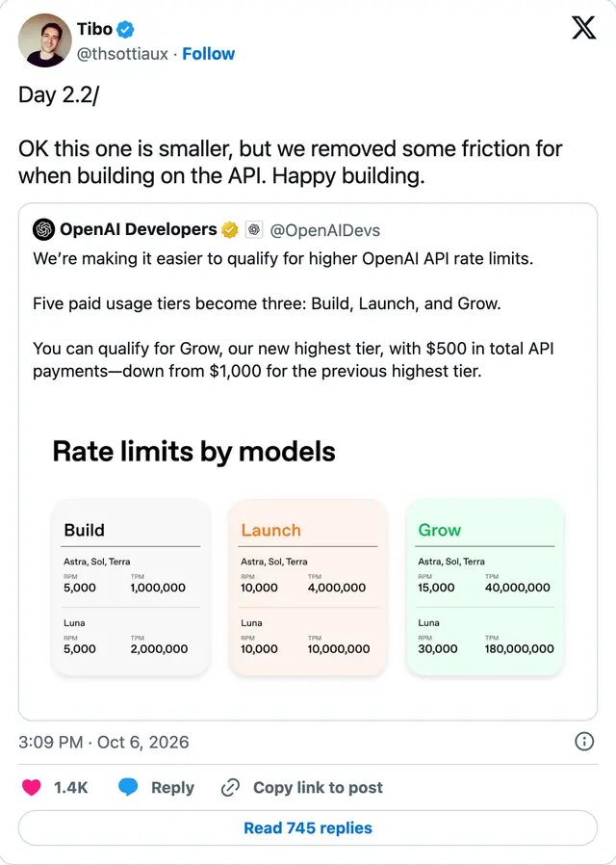Open the info icon beside the timestamp
The width and height of the screenshot is (616, 865).
[x=584, y=742]
